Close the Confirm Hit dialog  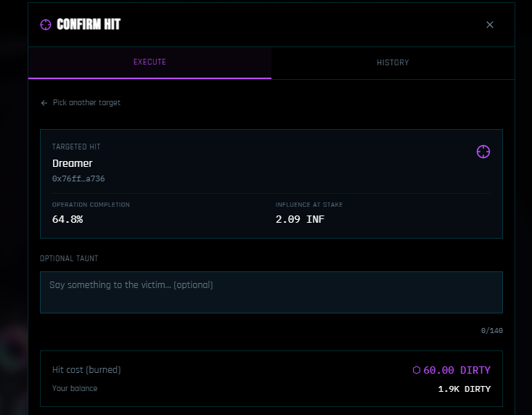[x=490, y=25]
